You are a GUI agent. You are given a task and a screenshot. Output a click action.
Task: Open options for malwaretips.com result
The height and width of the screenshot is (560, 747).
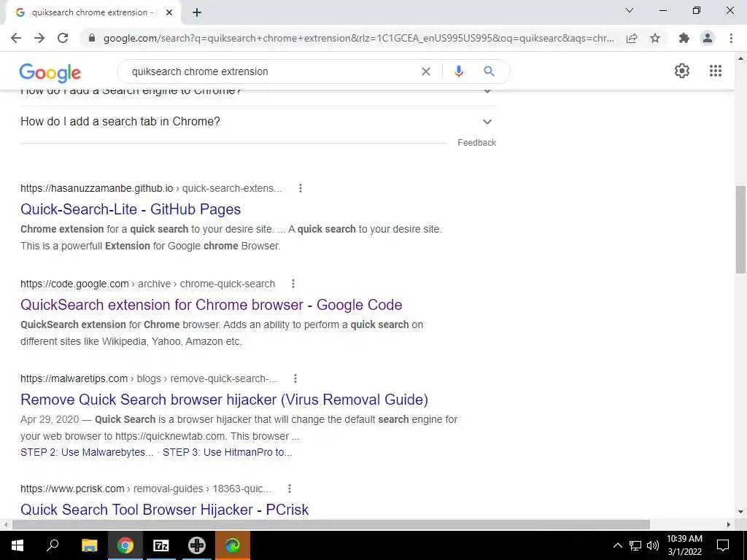coord(295,378)
